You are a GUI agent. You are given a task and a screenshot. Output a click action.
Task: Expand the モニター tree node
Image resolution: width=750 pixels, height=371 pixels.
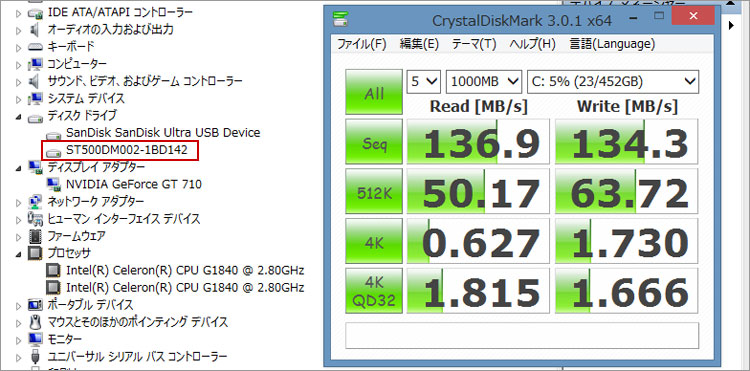(x=19, y=340)
